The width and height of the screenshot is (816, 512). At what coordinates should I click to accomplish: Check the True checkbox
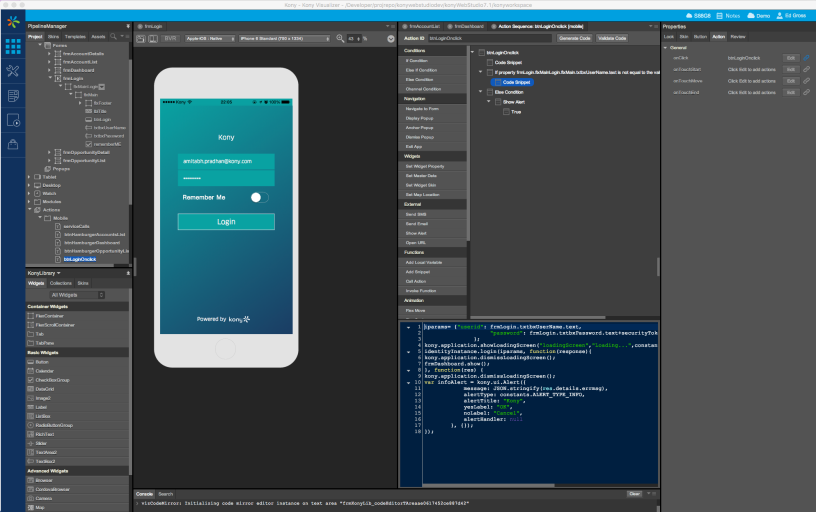click(x=506, y=112)
